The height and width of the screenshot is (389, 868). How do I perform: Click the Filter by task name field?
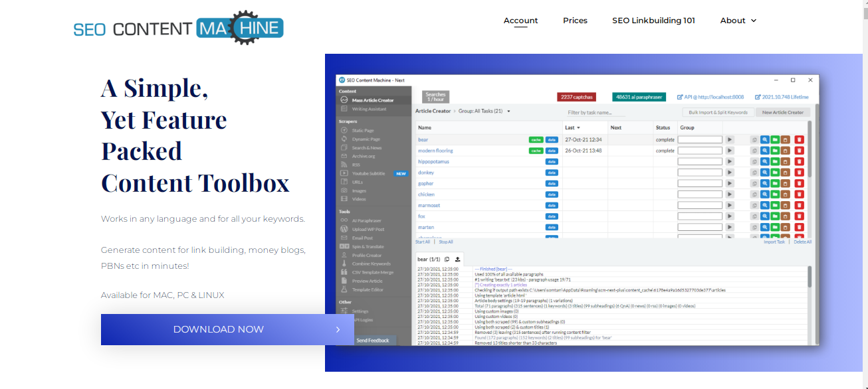tap(596, 112)
